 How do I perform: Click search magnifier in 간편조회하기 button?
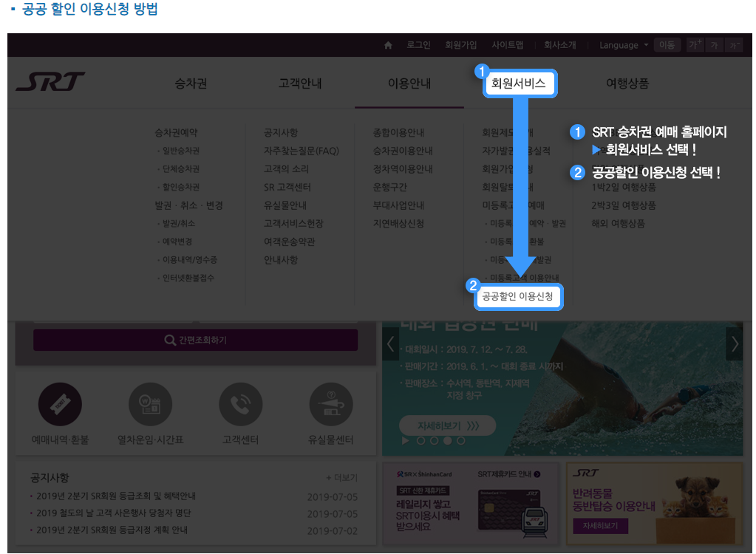(170, 340)
